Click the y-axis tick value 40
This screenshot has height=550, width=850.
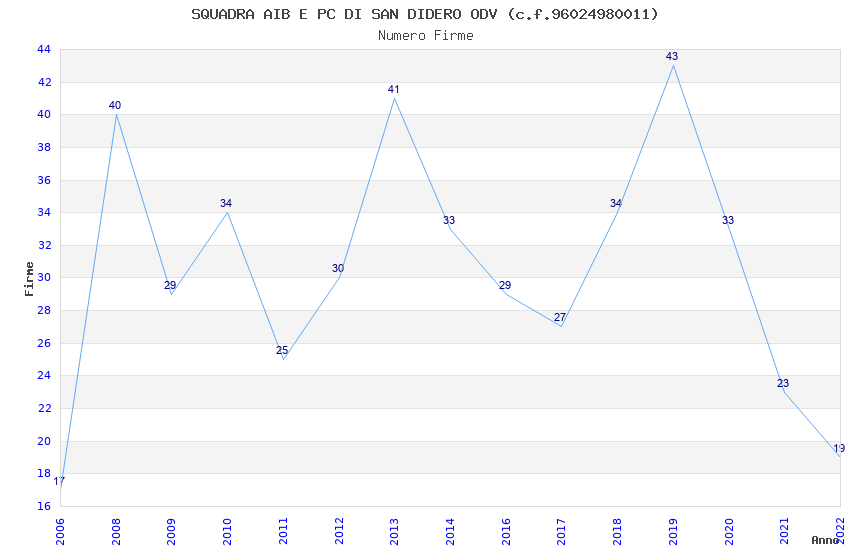44,114
